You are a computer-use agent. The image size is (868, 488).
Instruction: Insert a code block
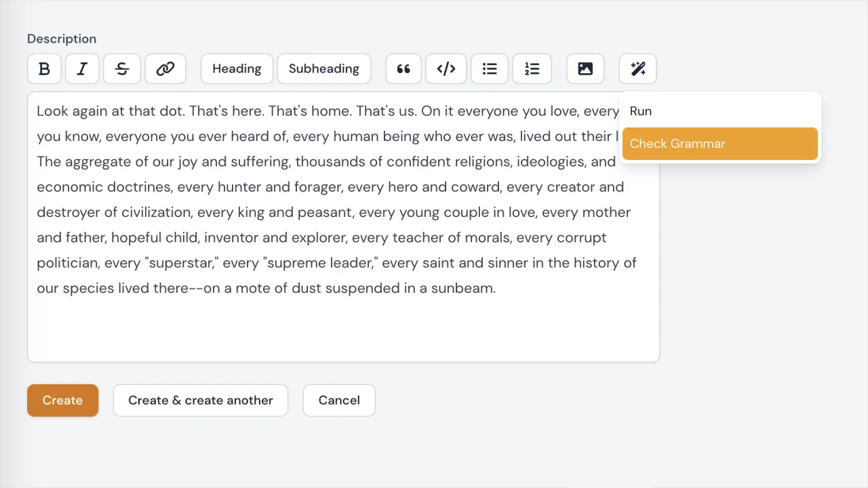pyautogui.click(x=446, y=68)
